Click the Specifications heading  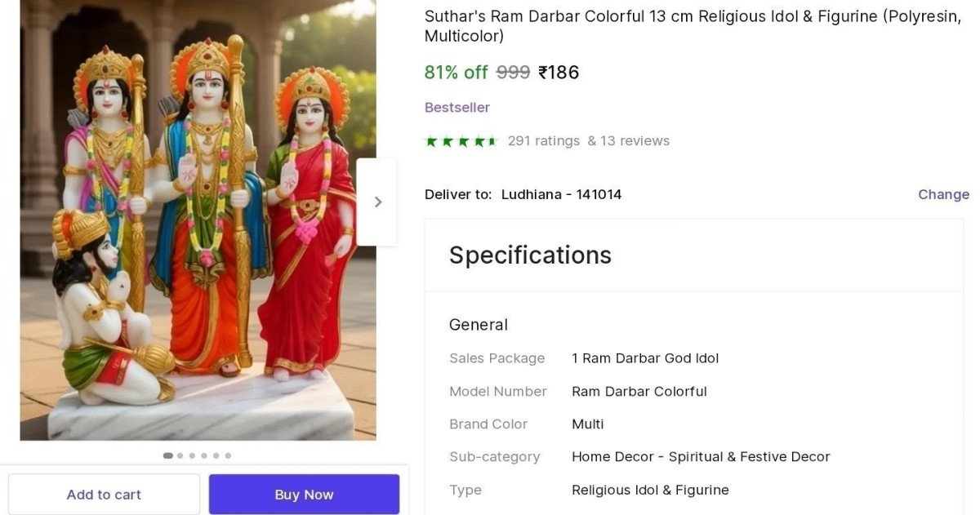coord(530,255)
